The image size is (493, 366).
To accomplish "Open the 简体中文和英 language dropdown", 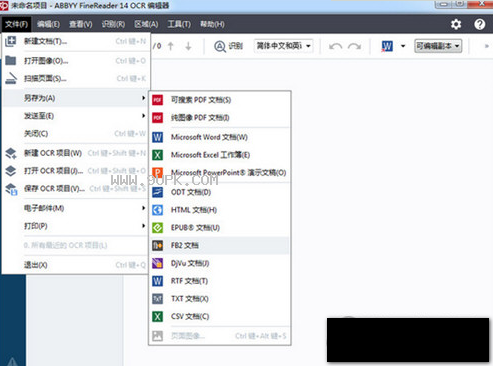I will click(x=283, y=46).
